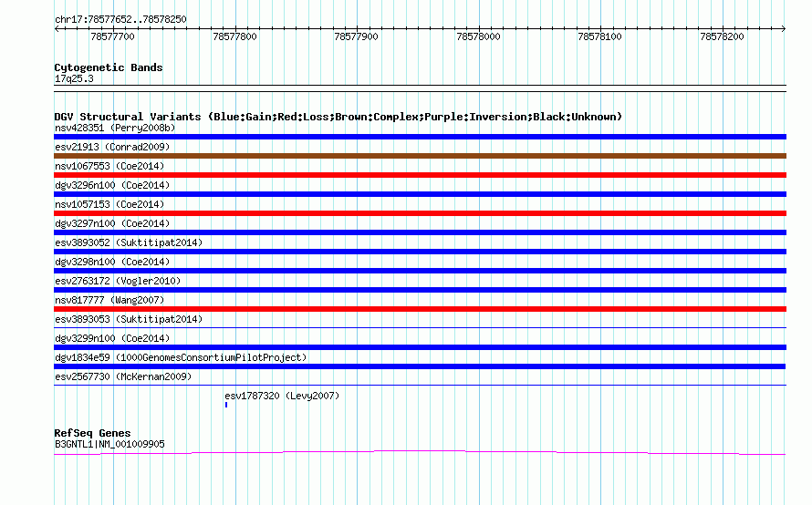Open esv2763172 (Vogler2010) variant label
The height and width of the screenshot is (505, 812).
(x=118, y=281)
